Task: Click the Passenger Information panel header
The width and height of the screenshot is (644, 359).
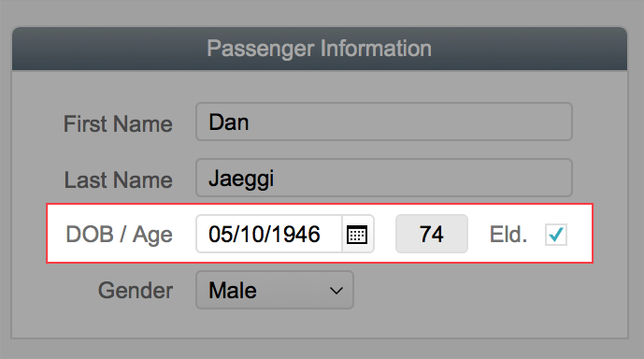Action: coord(320,49)
